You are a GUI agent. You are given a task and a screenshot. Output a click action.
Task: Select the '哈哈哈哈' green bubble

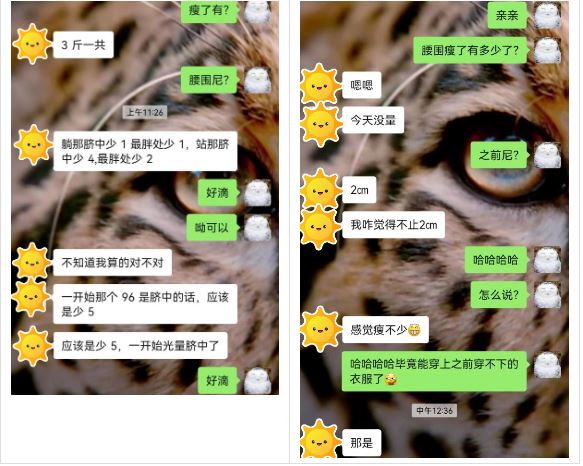(x=496, y=260)
